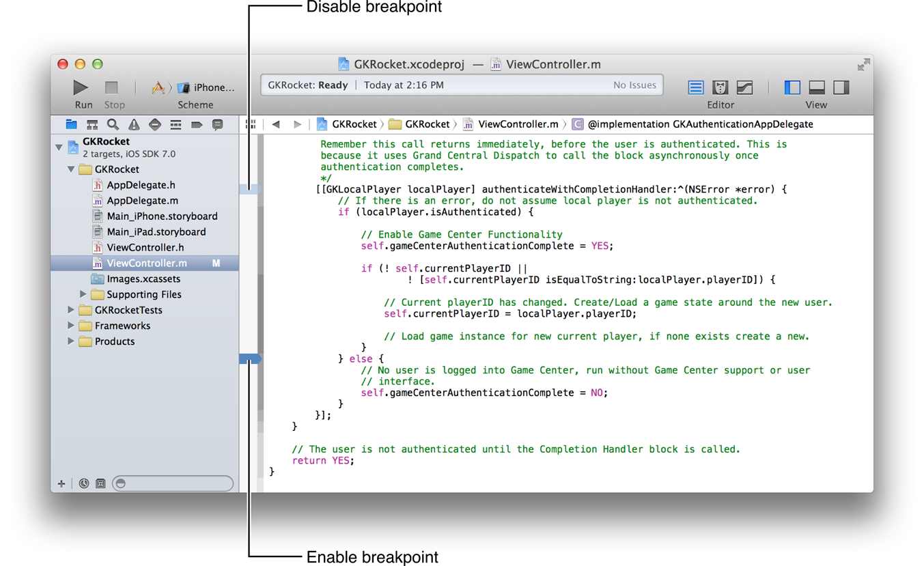The height and width of the screenshot is (566, 924).
Task: Click GKRocket project in jump bar
Action: [x=346, y=124]
